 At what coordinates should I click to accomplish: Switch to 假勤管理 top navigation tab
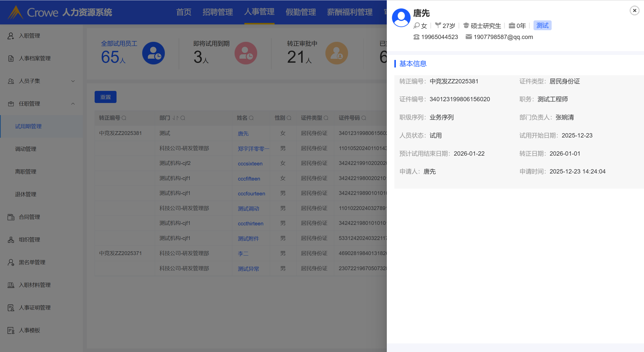click(300, 12)
